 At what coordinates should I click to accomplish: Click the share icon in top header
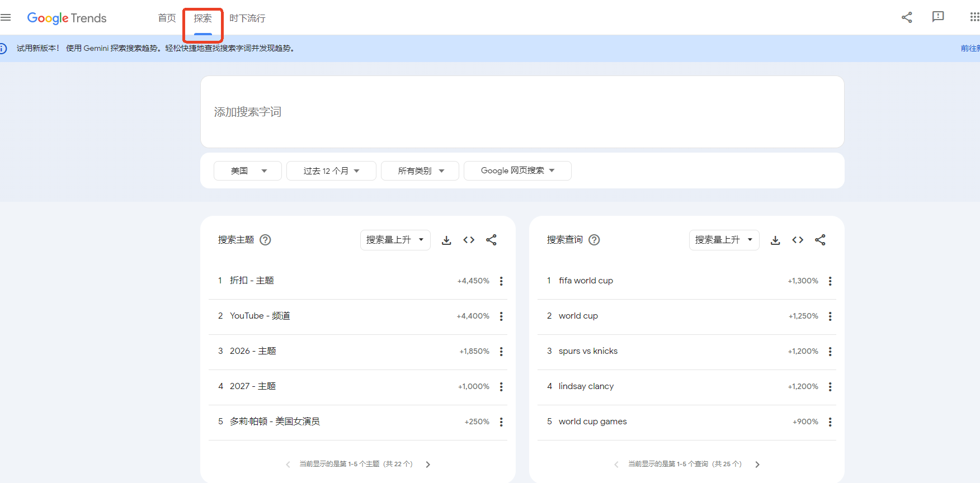[x=907, y=17]
